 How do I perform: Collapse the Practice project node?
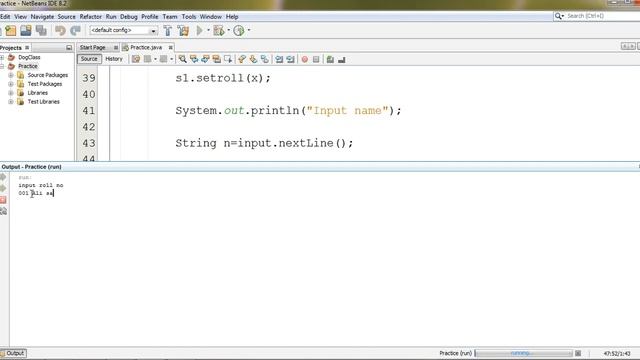point(2,66)
